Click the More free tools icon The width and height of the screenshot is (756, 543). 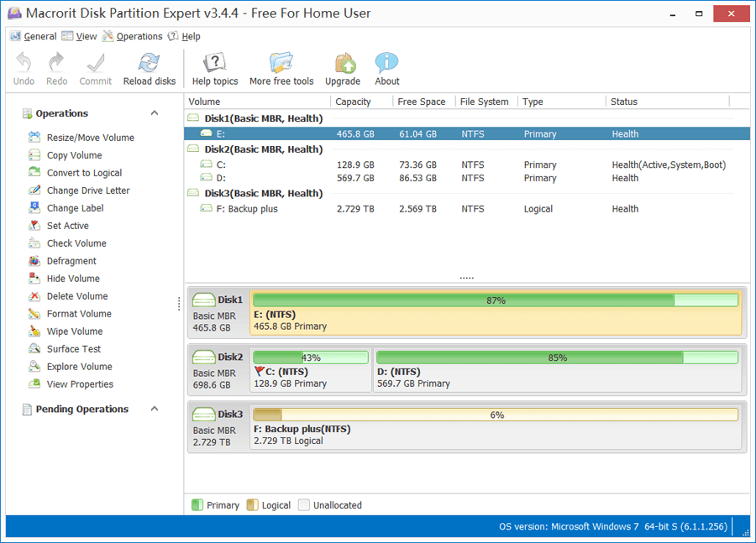tap(281, 67)
